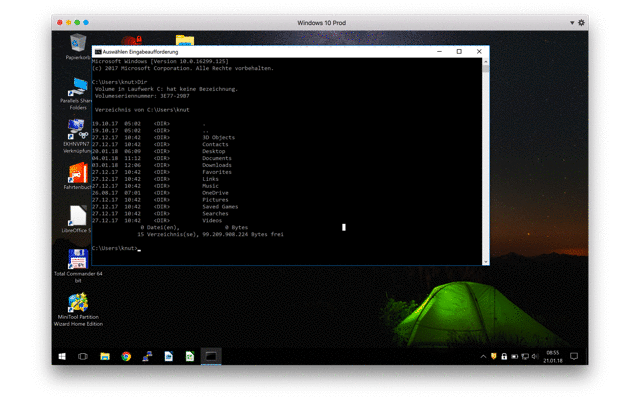
Task: Open LibreOffice Calc from the taskbar
Action: tap(190, 356)
